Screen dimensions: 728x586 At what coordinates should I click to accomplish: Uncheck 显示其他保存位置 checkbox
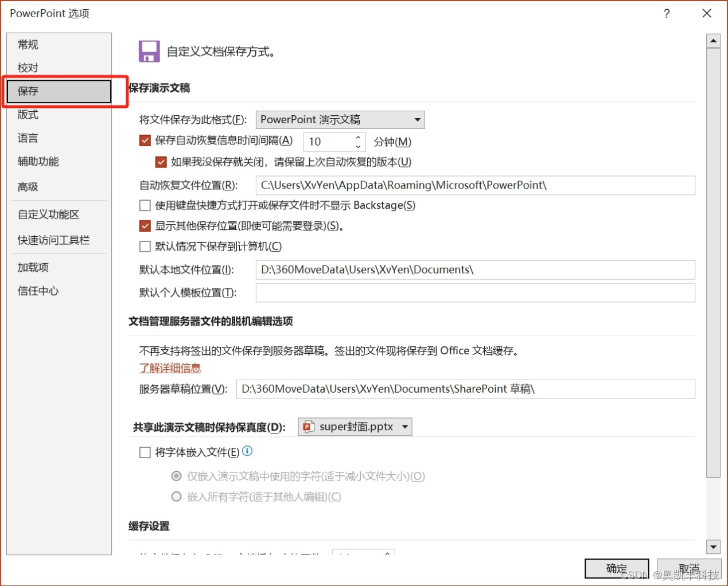pos(145,226)
